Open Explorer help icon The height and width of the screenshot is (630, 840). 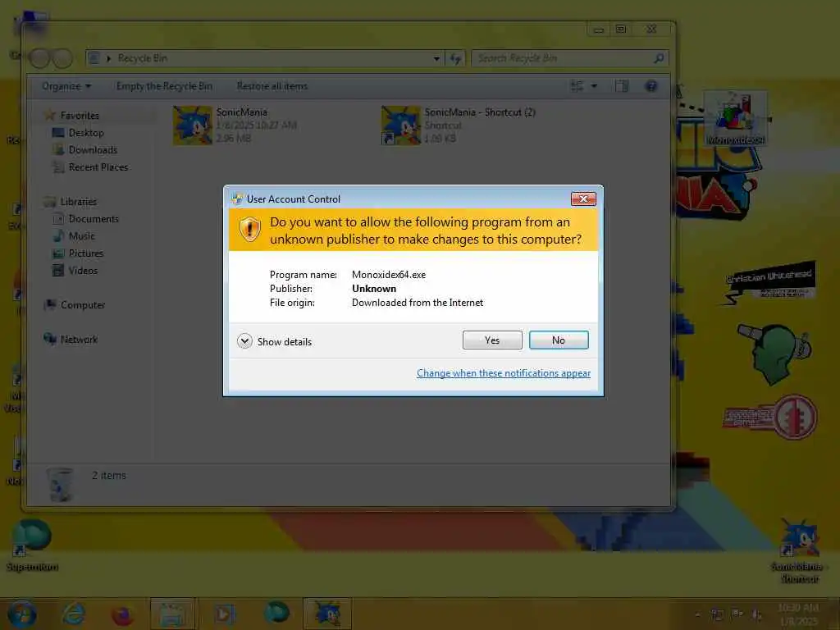tap(651, 86)
